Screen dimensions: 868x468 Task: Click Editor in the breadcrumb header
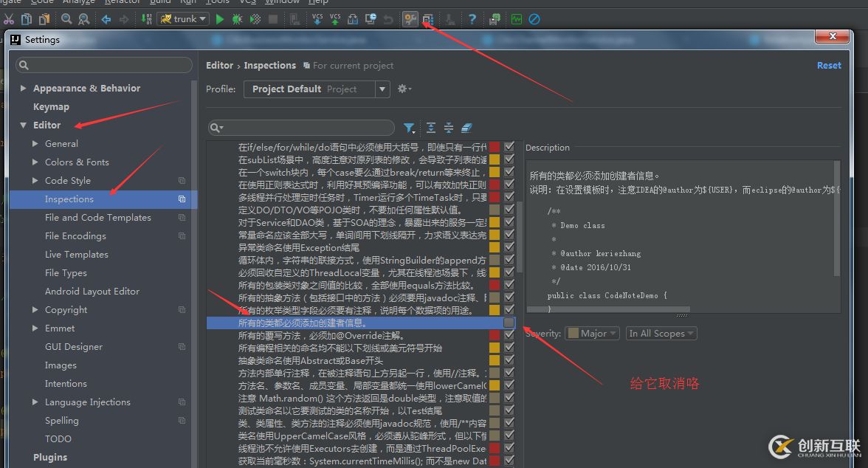(x=219, y=66)
